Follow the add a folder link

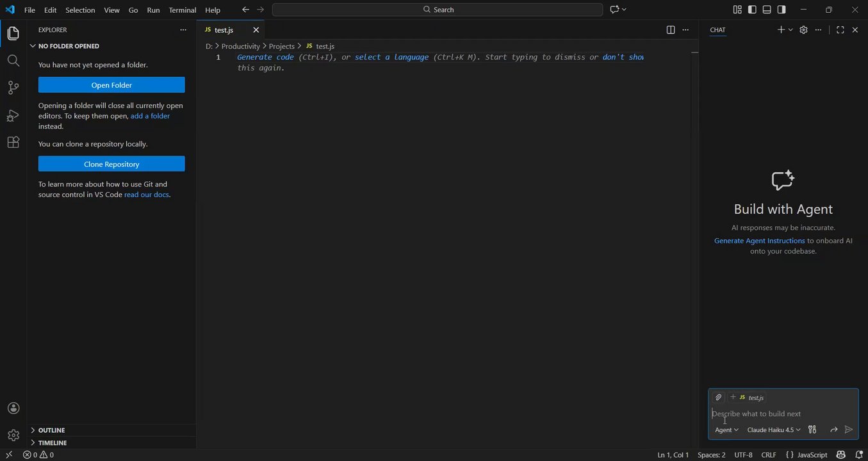pyautogui.click(x=151, y=116)
